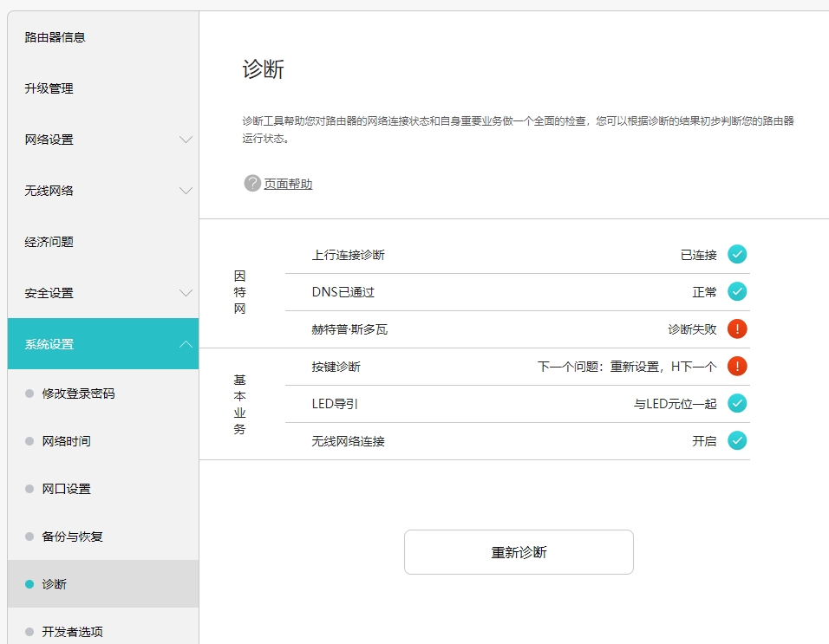Viewport: 829px width, 644px height.
Task: Click the teal bullet dot beside 诊断
Action: click(29, 584)
